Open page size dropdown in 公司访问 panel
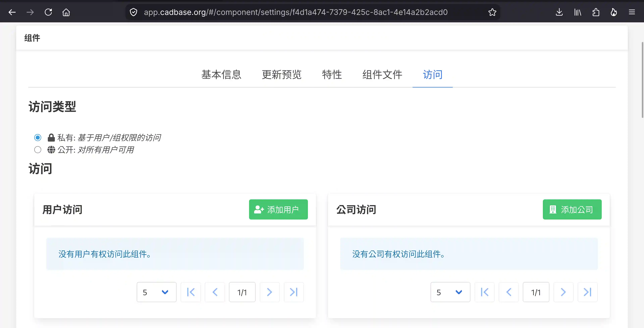644x328 pixels. click(450, 292)
